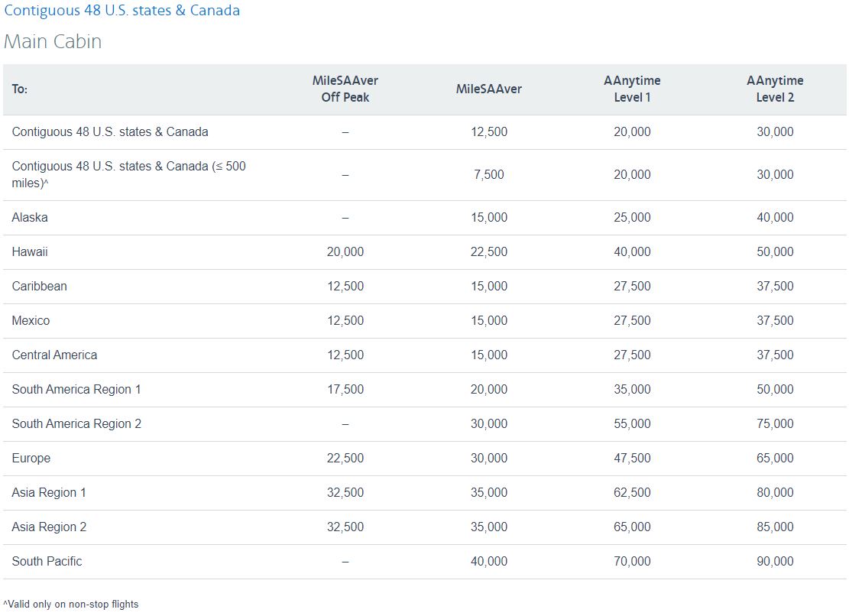Click the MileSAAver Off Peak column header
The height and width of the screenshot is (616, 849).
click(345, 89)
